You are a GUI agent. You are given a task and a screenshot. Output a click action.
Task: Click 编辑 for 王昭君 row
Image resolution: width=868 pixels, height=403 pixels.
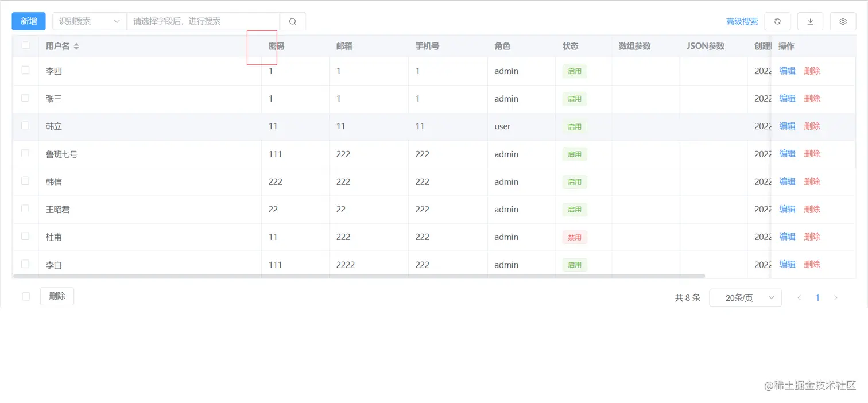pyautogui.click(x=787, y=209)
